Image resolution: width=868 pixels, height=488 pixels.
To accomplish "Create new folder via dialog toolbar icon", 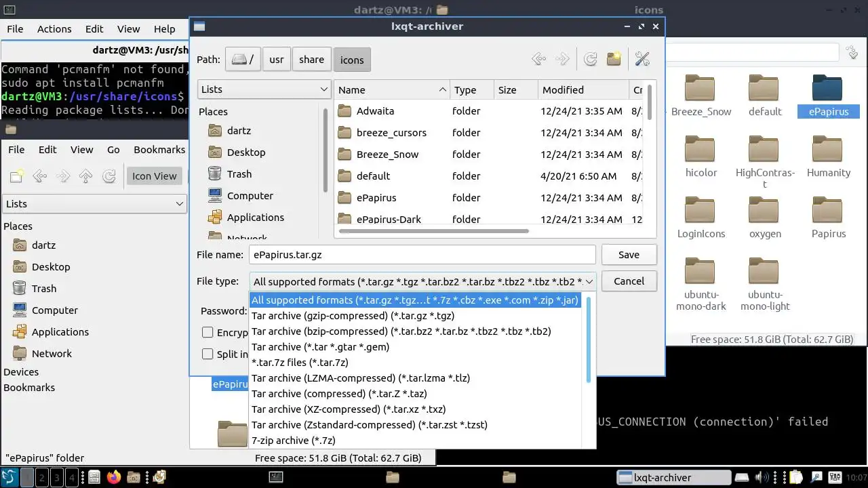I will coord(614,60).
